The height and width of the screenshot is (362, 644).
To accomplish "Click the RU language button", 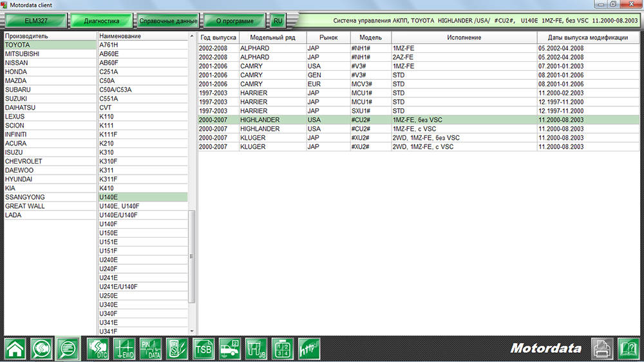I will (278, 21).
